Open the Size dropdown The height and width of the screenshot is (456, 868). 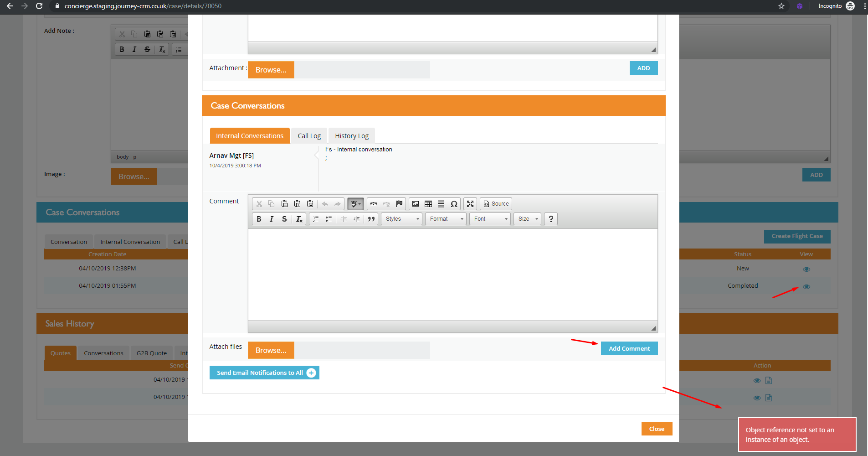pos(528,219)
